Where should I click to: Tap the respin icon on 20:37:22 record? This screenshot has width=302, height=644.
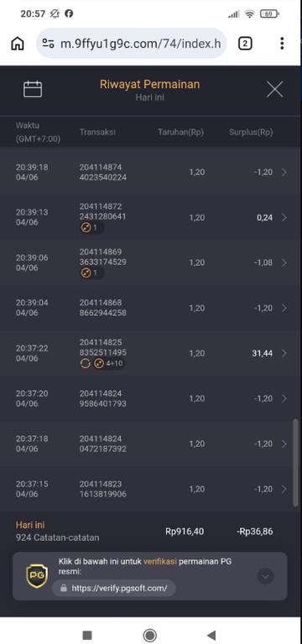click(85, 363)
